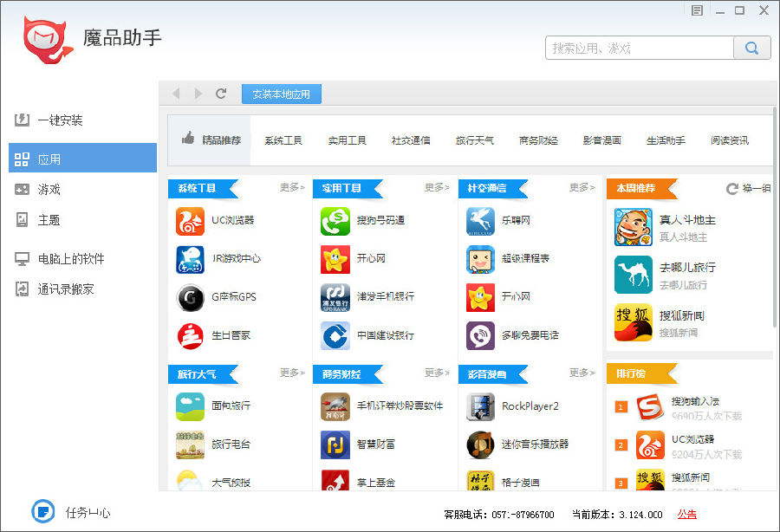Screen dimensions: 780x532
Task: Click 换一组 to refresh recommendations
Action: click(x=749, y=188)
